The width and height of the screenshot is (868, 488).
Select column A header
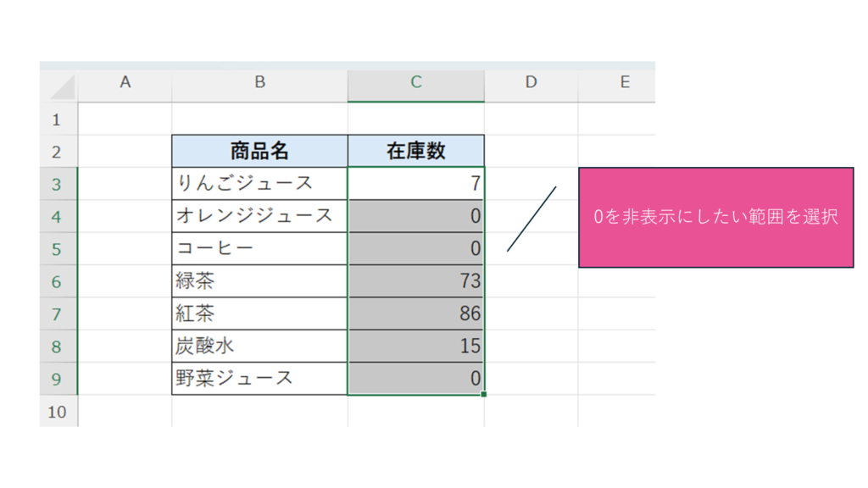point(125,82)
